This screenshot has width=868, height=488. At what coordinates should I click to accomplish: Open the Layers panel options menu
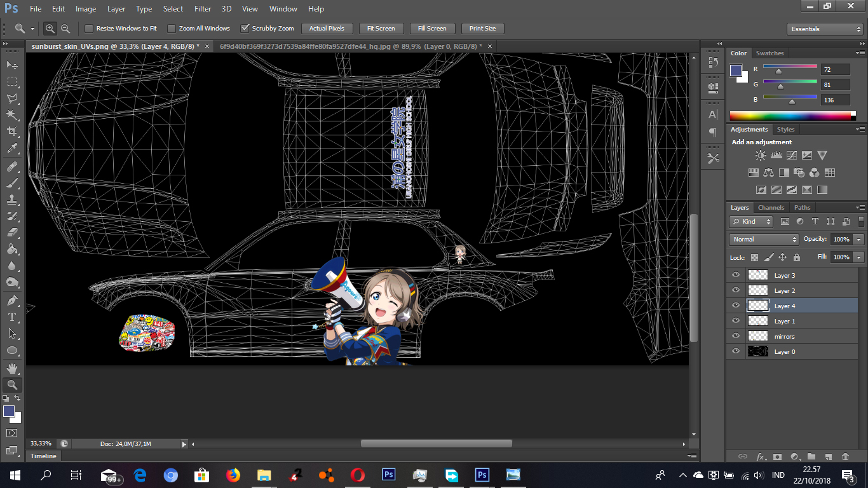(x=860, y=208)
